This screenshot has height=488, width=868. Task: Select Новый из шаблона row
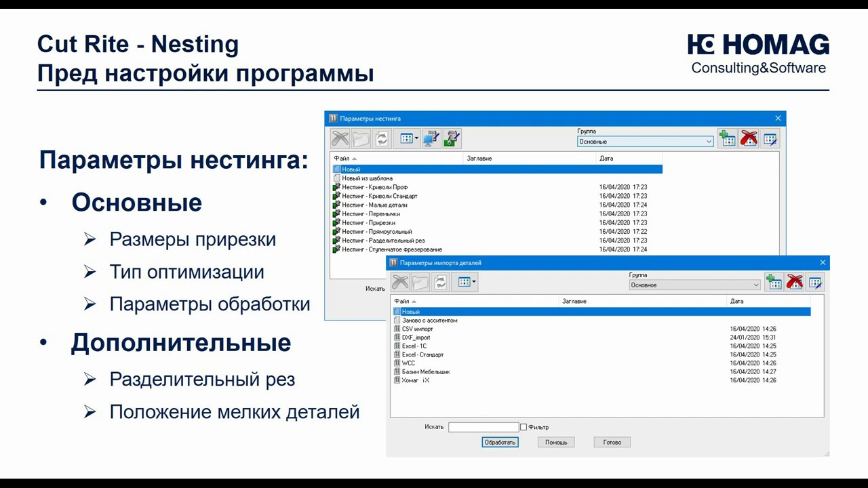[496, 178]
